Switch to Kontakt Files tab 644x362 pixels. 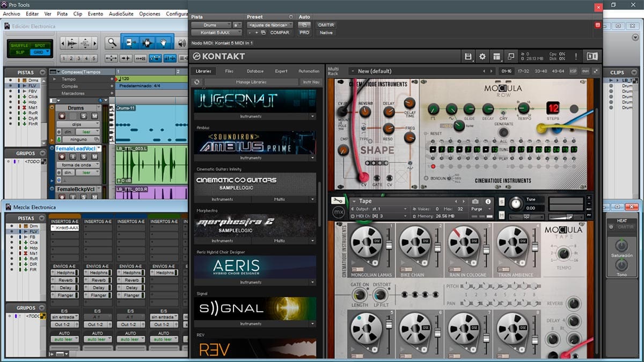coord(229,71)
